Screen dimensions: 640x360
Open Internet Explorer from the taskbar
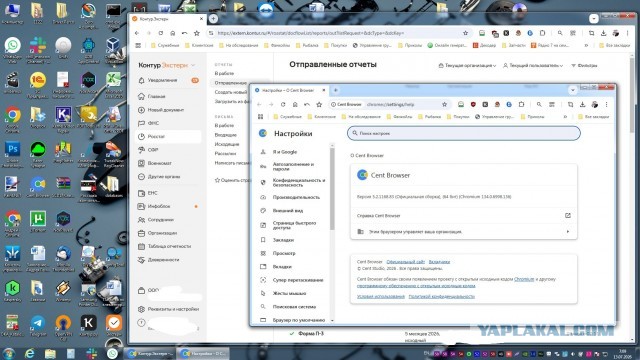pyautogui.click(x=29, y=353)
